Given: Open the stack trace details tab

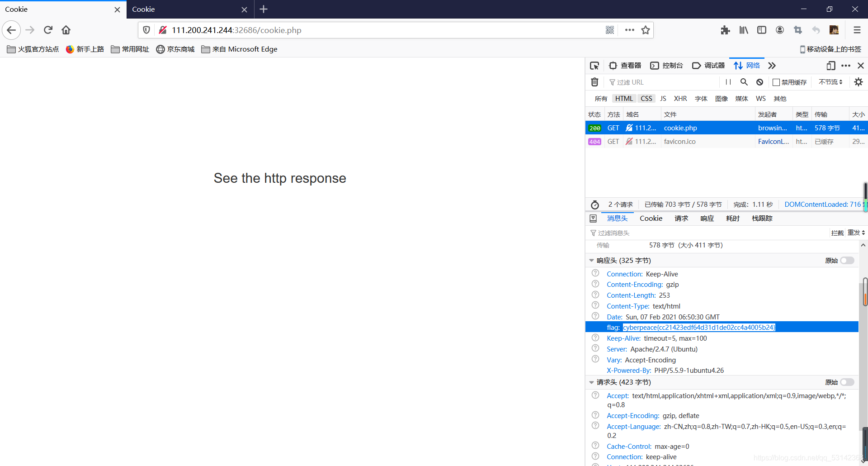Looking at the screenshot, I should click(762, 219).
